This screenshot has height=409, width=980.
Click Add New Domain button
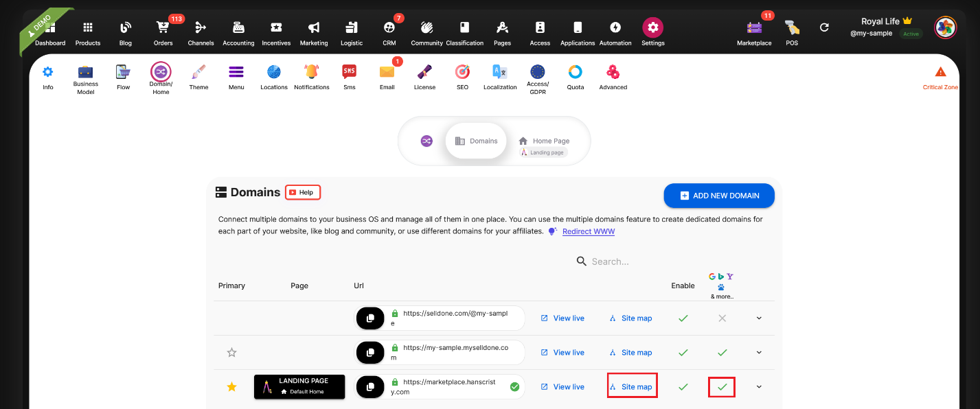(719, 196)
